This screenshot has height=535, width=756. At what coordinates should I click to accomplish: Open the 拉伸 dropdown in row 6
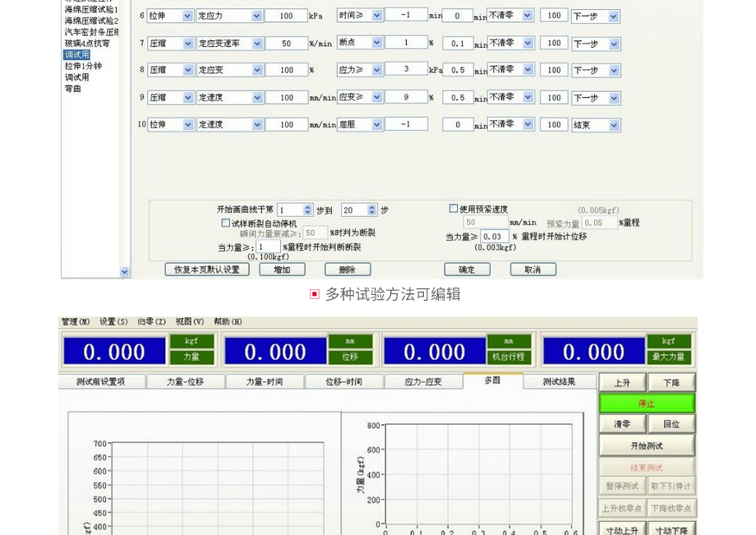pos(187,16)
